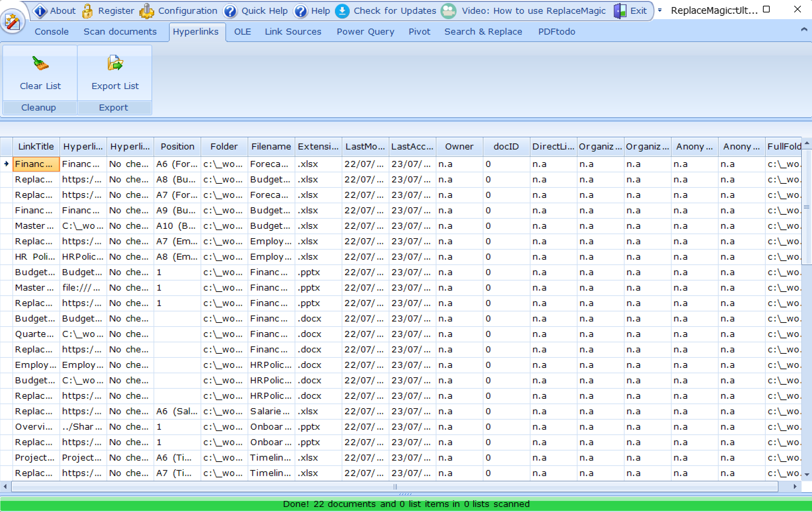Open Quick Help
The height and width of the screenshot is (512, 812).
pyautogui.click(x=256, y=11)
